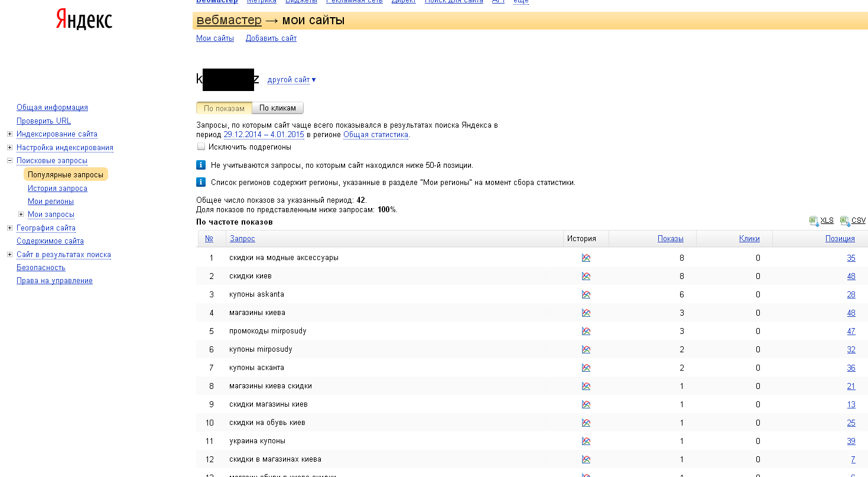868x477 pixels.
Task: Open "другой сайт" dropdown
Action: pyautogui.click(x=292, y=80)
